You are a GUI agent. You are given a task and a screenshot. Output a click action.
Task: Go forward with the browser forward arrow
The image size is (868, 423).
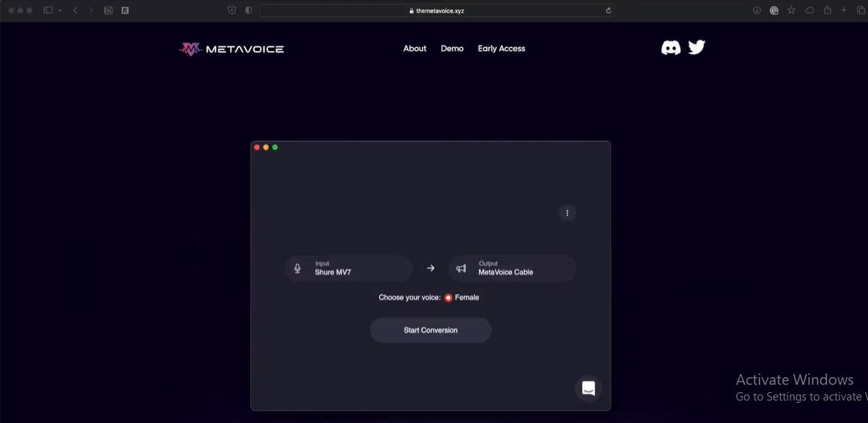point(91,10)
